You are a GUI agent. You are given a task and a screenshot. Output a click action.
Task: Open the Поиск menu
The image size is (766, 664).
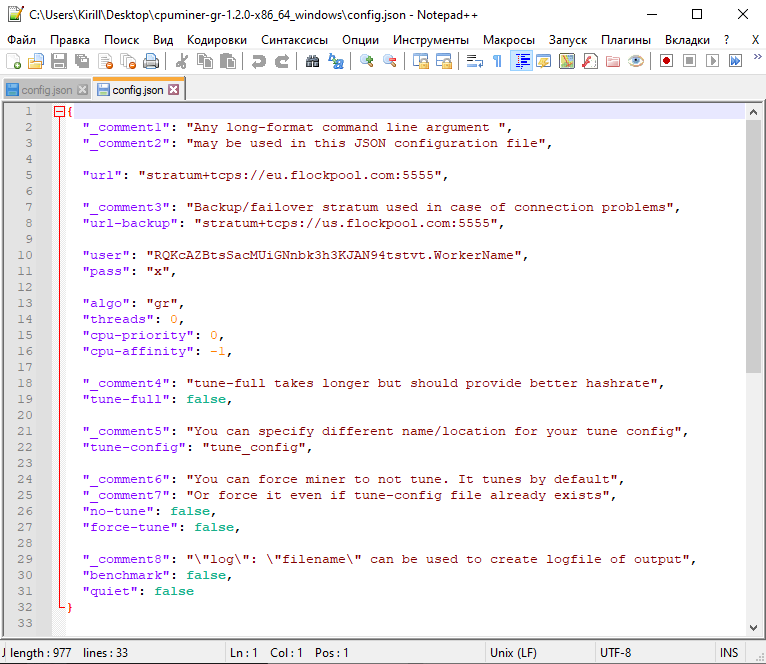tap(122, 40)
